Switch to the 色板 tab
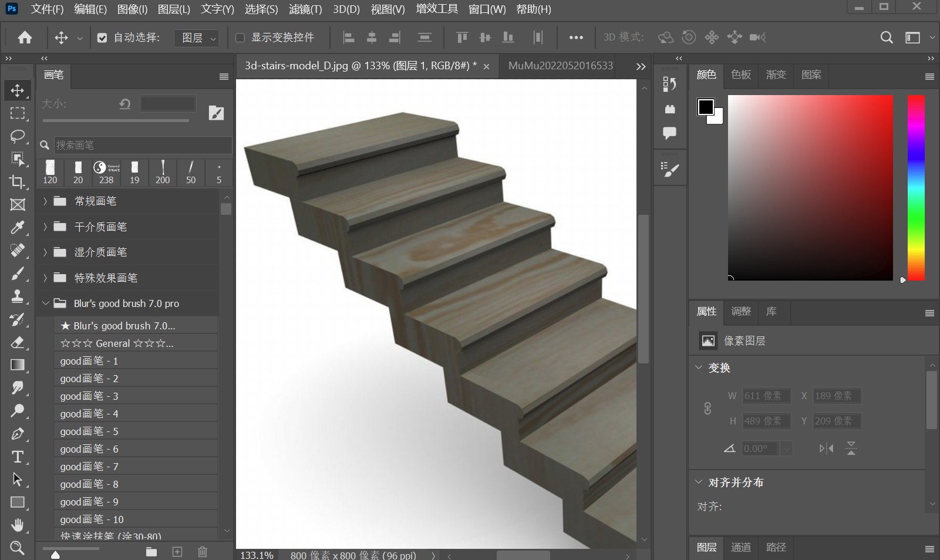The width and height of the screenshot is (940, 560). [x=741, y=75]
